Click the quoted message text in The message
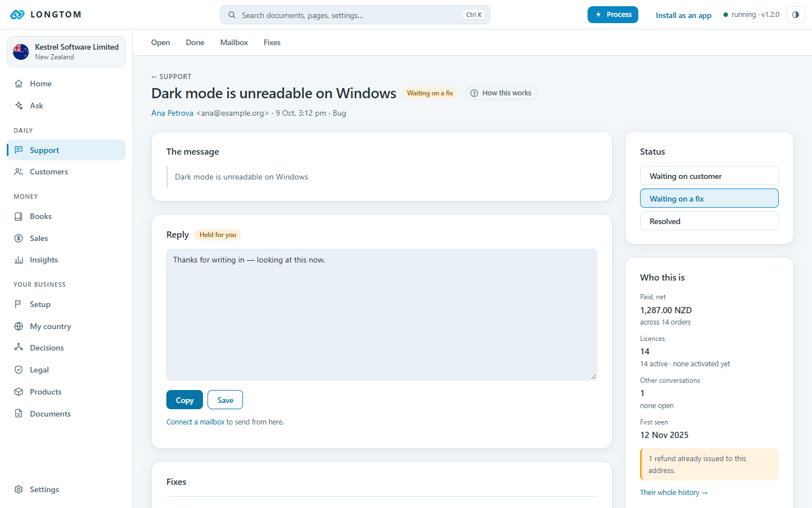Image resolution: width=812 pixels, height=508 pixels. (x=241, y=177)
